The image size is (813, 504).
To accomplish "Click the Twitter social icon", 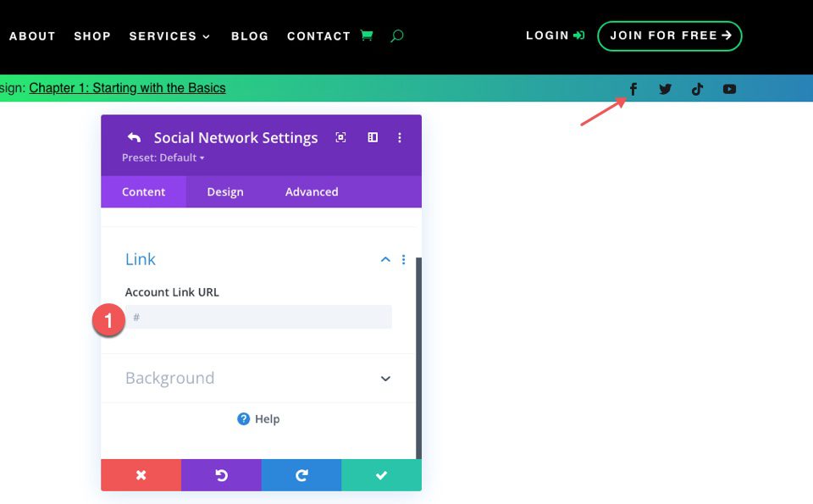I will pos(665,88).
